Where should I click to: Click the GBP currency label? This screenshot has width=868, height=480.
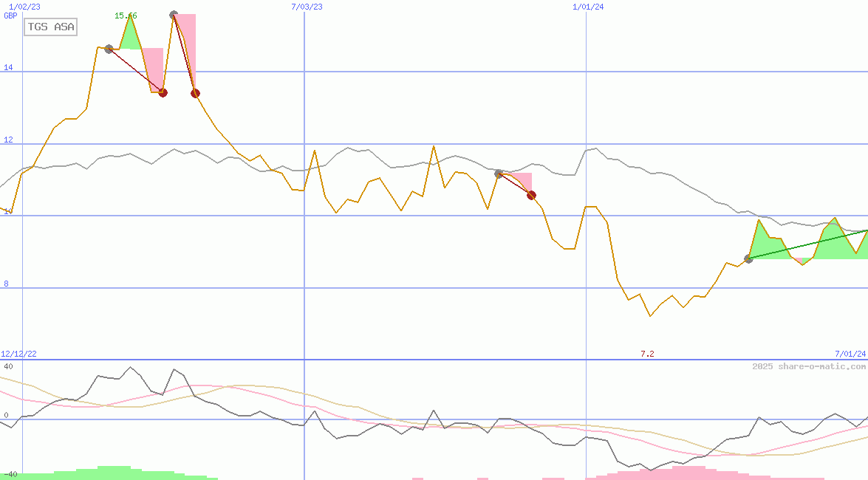(10, 16)
